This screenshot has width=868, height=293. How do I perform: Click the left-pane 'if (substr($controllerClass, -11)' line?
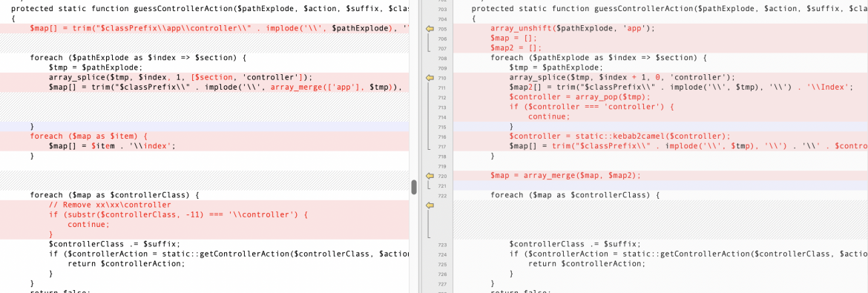pyautogui.click(x=178, y=214)
